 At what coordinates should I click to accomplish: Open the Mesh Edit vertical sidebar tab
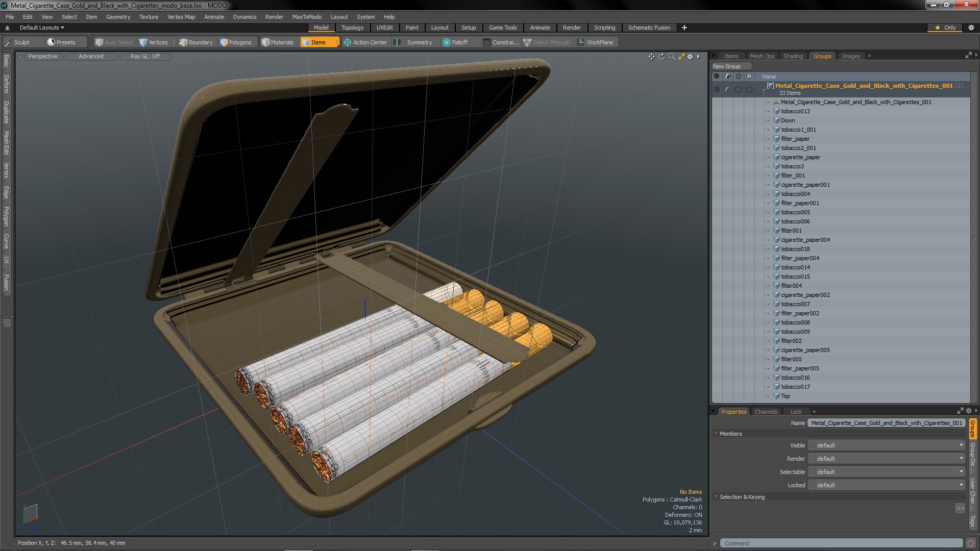[6, 143]
